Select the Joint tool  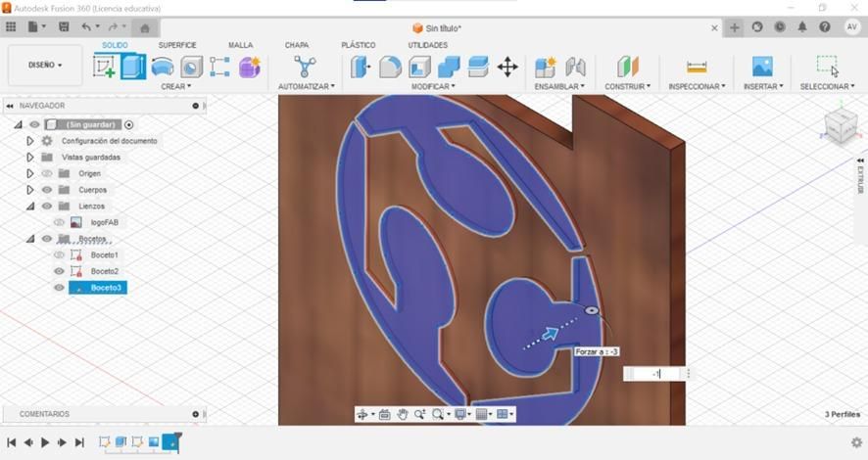(575, 67)
